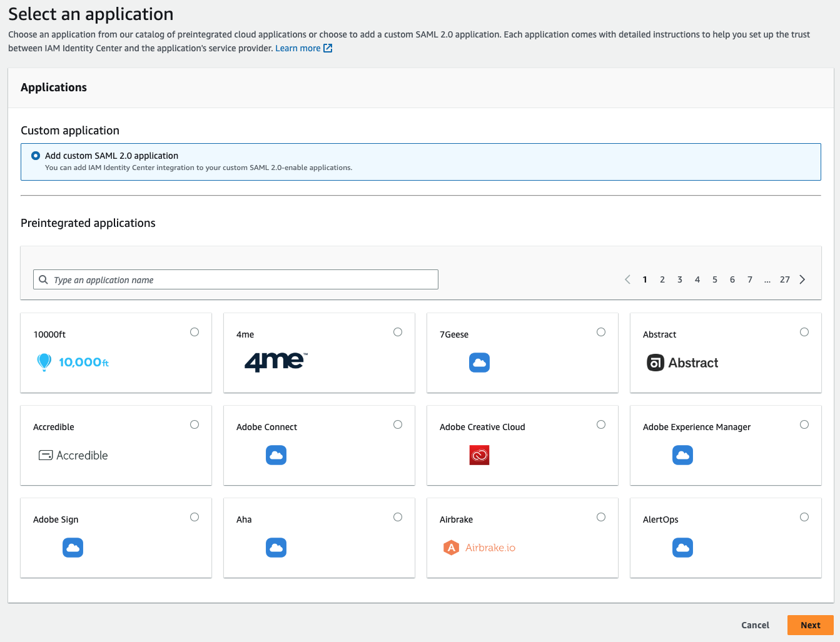Go to page 5 of applications
This screenshot has width=840, height=642.
(715, 279)
